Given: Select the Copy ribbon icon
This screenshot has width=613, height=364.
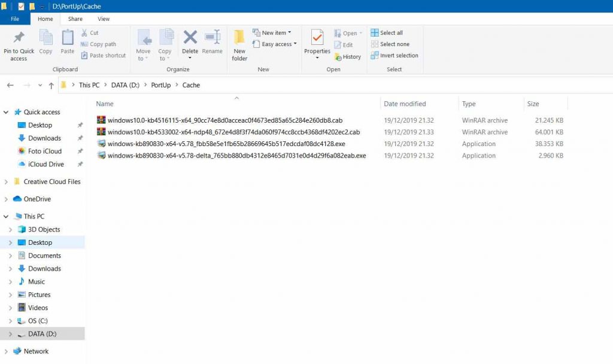Looking at the screenshot, I should (x=45, y=44).
